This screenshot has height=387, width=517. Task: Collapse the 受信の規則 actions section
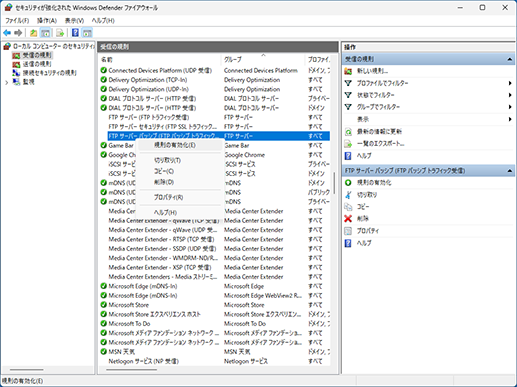(x=510, y=59)
